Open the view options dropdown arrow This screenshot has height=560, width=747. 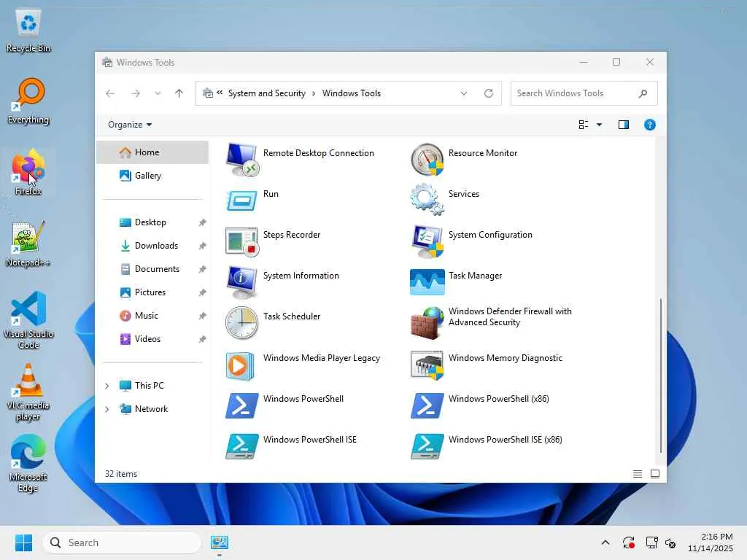[x=599, y=125]
